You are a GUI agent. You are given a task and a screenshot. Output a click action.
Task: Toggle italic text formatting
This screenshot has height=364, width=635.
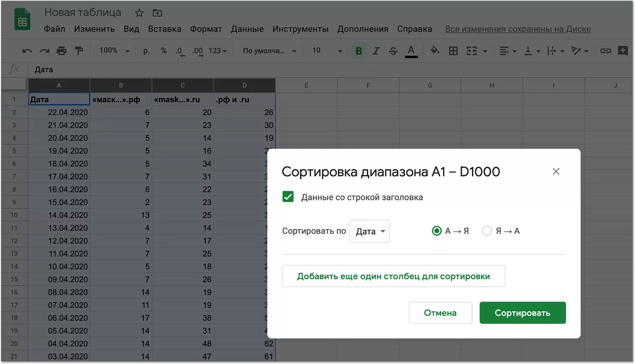376,51
